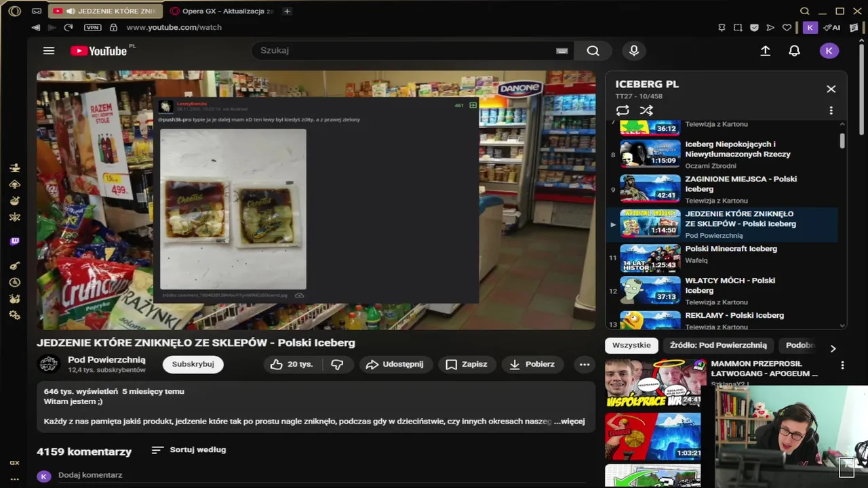Open the sidebar three-dot setup menu
The height and width of the screenshot is (488, 868).
click(x=14, y=479)
